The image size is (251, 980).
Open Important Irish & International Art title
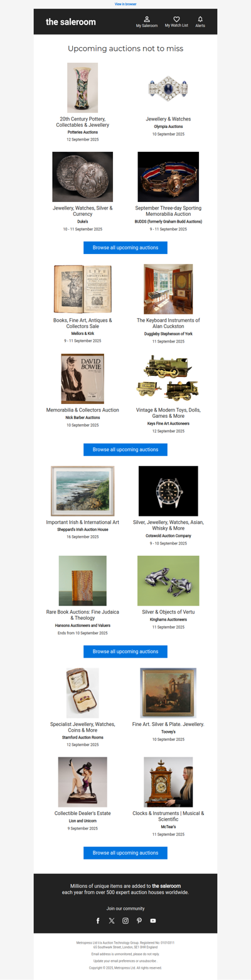tap(83, 522)
